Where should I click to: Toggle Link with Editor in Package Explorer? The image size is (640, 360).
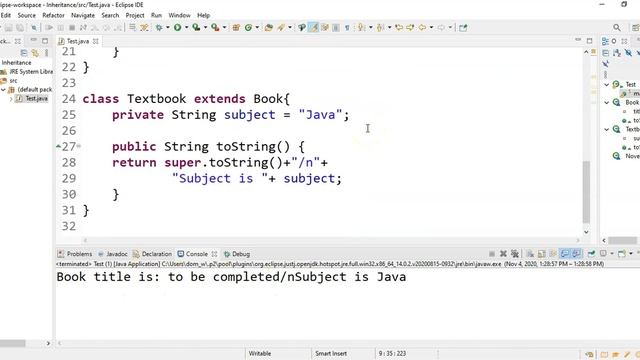(x=36, y=53)
